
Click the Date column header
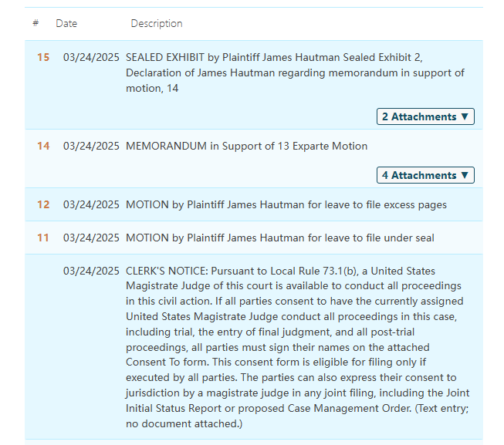coord(66,24)
